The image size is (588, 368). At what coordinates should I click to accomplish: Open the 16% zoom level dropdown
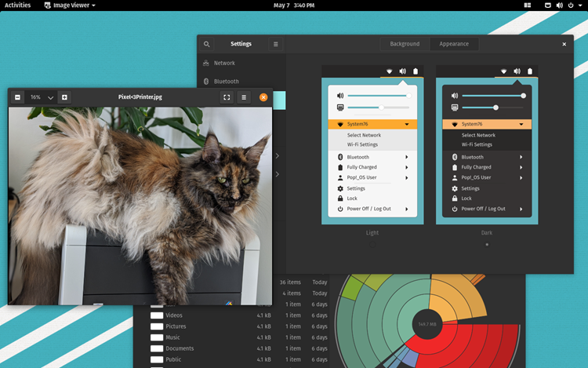(42, 97)
